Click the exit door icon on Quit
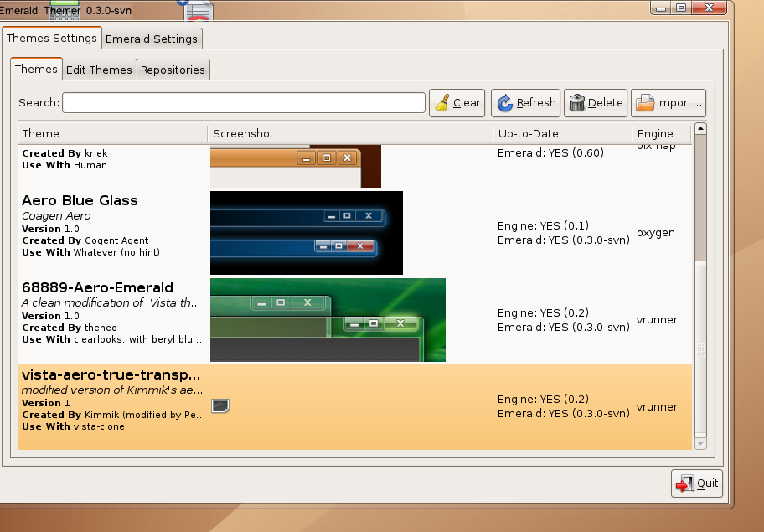This screenshot has height=532, width=764. (685, 483)
